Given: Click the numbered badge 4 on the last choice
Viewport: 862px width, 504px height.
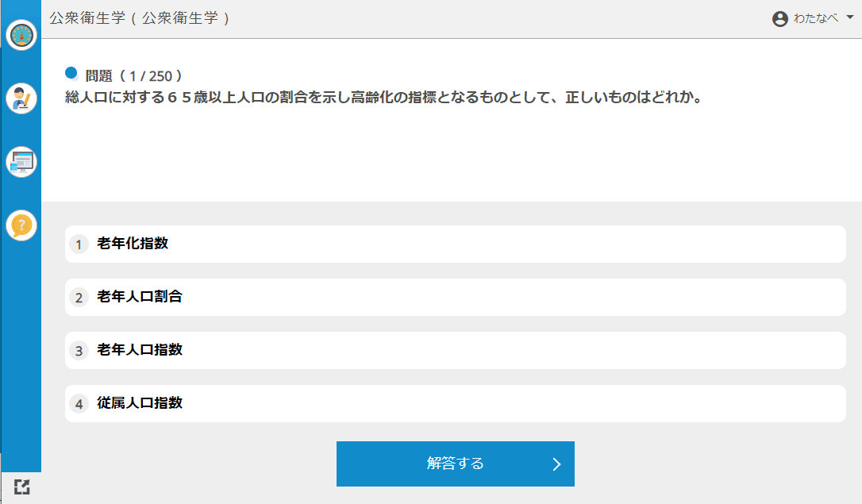Looking at the screenshot, I should click(x=79, y=403).
